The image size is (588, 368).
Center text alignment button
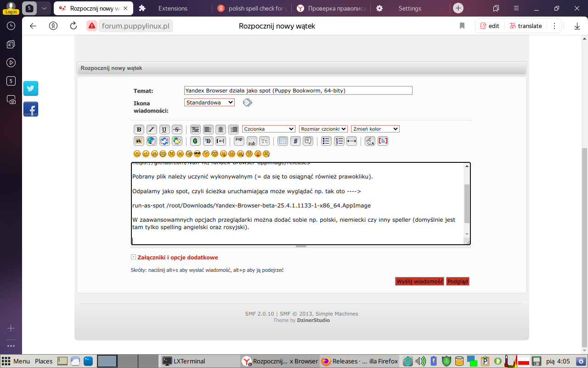tap(221, 129)
